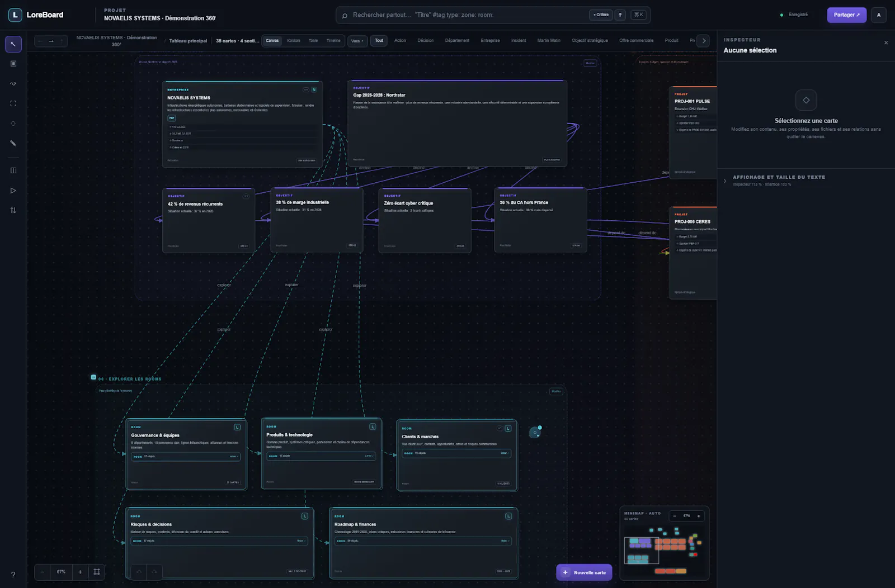Switch to Canvas view tab
The width and height of the screenshot is (895, 588).
pos(272,41)
